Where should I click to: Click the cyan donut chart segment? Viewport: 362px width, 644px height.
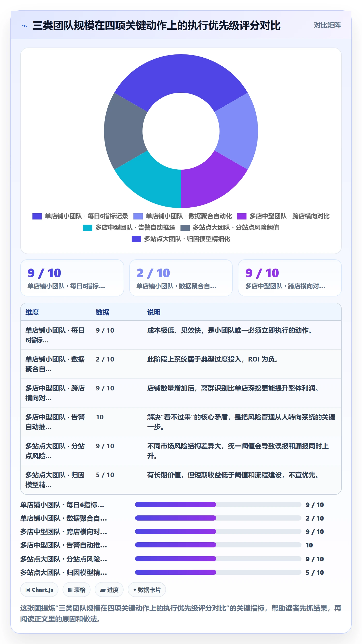pos(153,181)
